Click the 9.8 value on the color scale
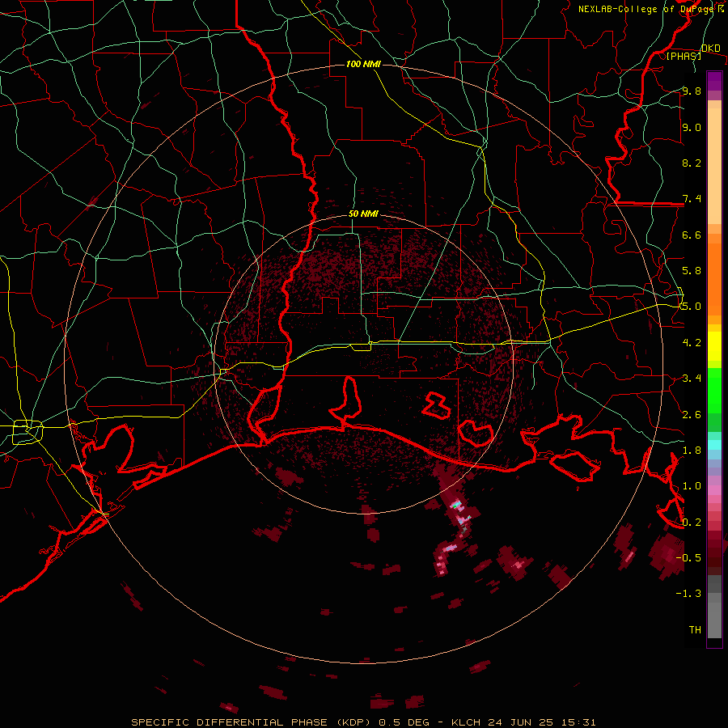The image size is (728, 728). click(692, 91)
